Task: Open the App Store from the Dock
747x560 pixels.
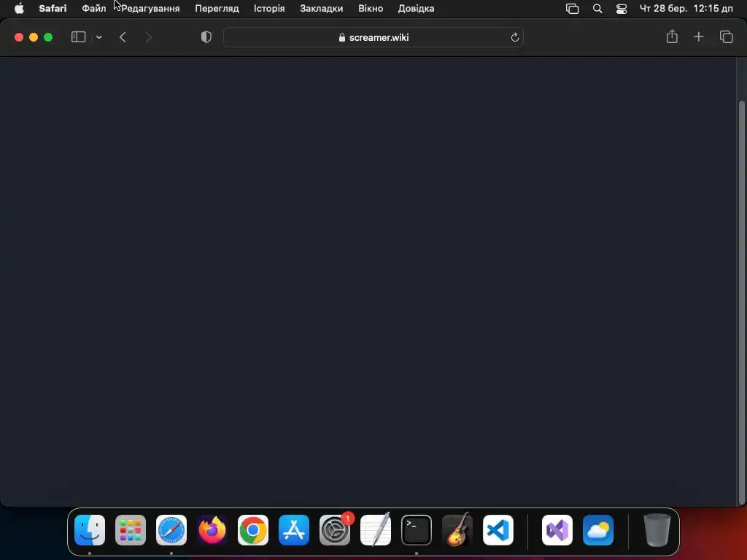Action: click(x=294, y=530)
